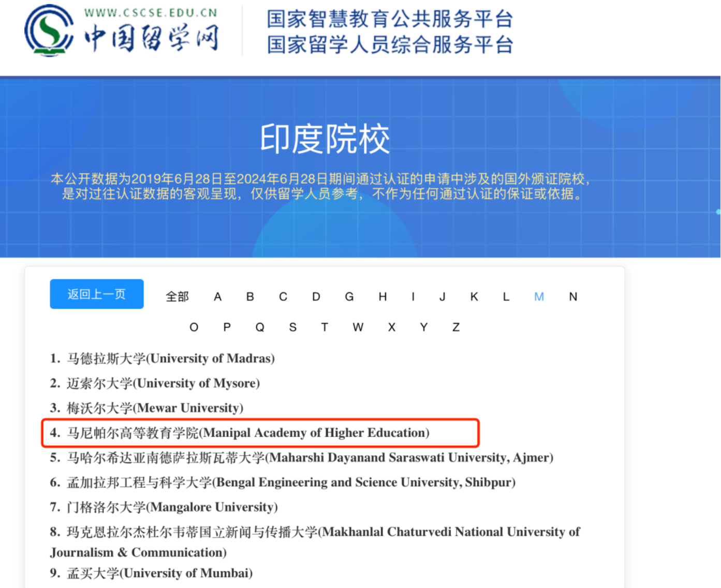Viewport: 721px width, 588px height.
Task: Filter institutions by letter O
Action: click(194, 327)
